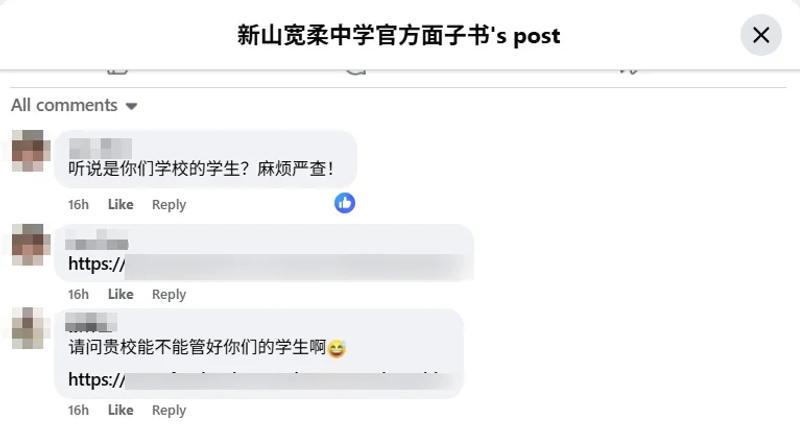Open the second commenter's profile picture
Image resolution: width=800 pixels, height=431 pixels.
tap(31, 244)
